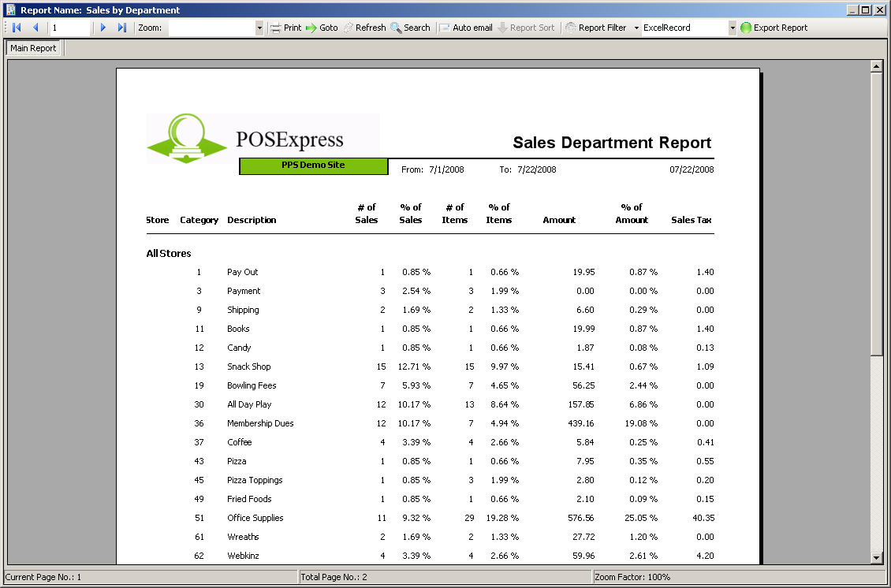Click the From: 7/1/2008 date text
Image resolution: width=891 pixels, height=588 pixels.
[432, 169]
